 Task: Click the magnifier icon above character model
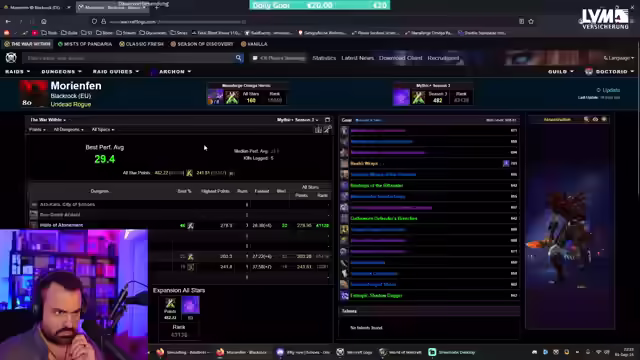[587, 120]
